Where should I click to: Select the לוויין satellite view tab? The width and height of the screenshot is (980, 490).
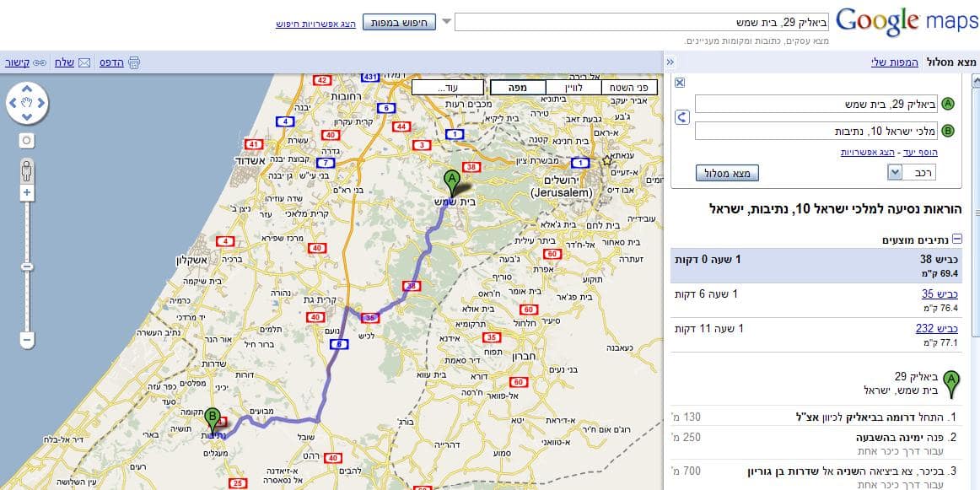[x=573, y=88]
